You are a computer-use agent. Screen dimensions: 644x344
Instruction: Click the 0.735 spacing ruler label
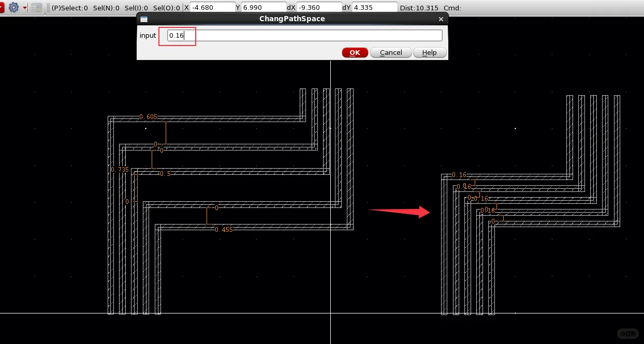point(120,169)
